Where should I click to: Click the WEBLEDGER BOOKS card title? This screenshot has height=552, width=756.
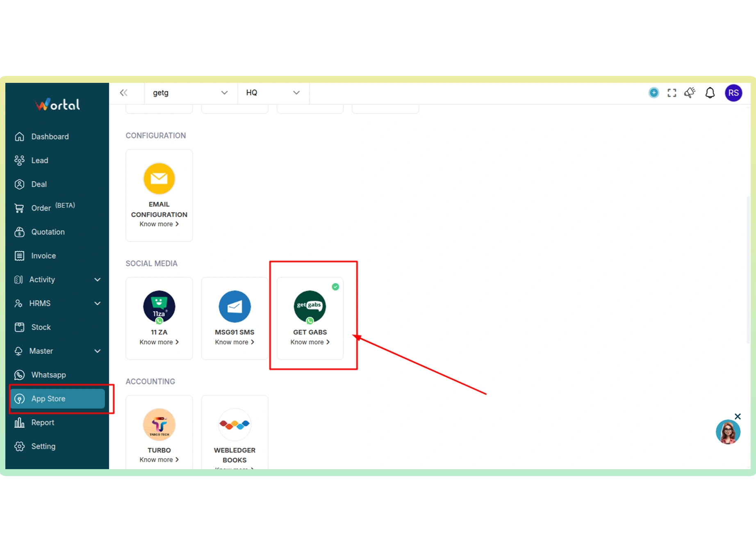235,455
